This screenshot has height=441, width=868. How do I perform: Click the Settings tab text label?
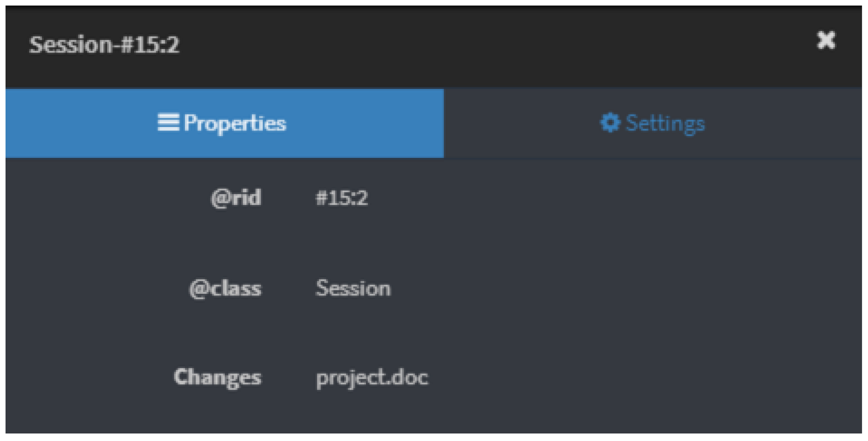point(665,123)
